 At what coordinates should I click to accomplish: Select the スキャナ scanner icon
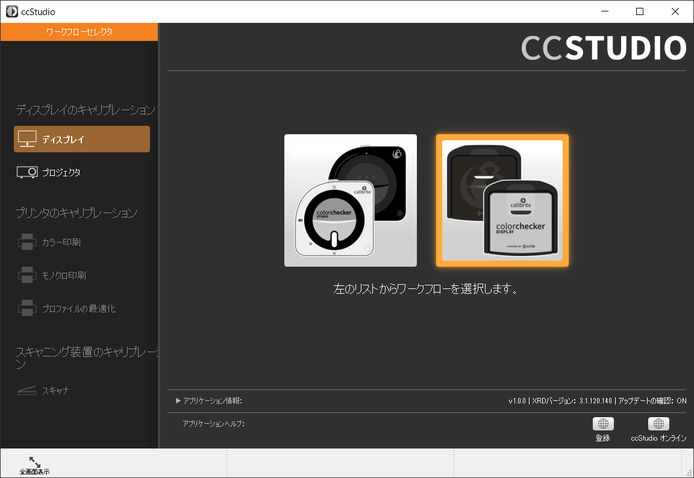point(27,391)
